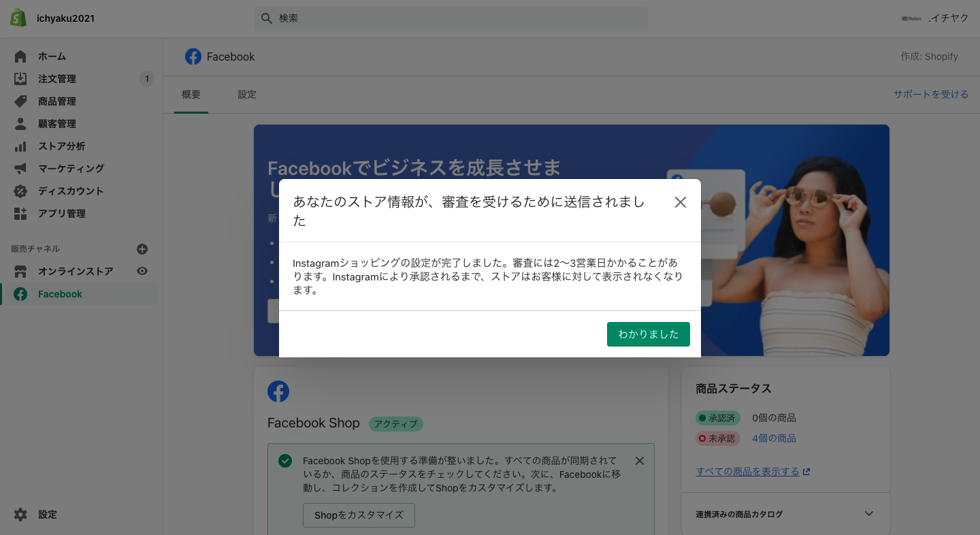This screenshot has height=535, width=980.
Task: Click the 検索 search field
Action: 451,18
